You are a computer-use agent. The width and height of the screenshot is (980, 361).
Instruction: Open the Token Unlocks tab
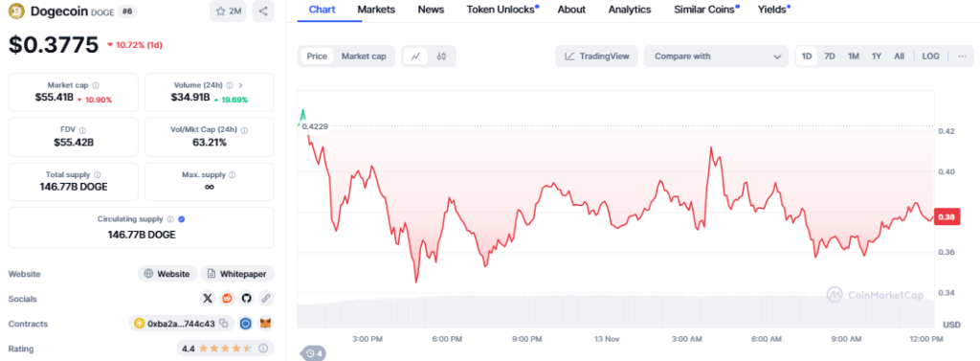coord(501,10)
